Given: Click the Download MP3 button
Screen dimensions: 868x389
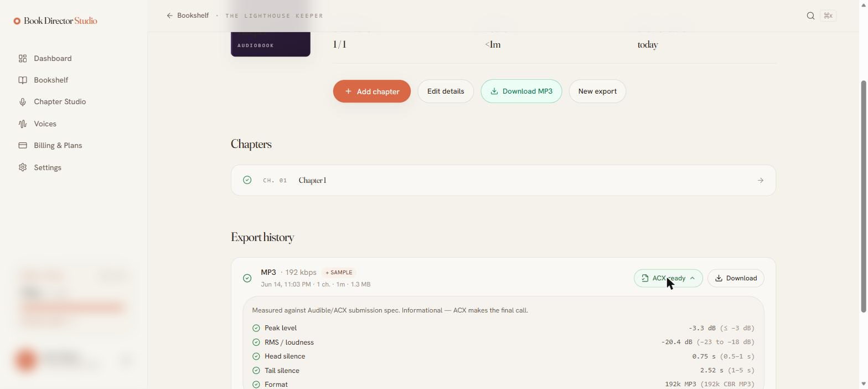Looking at the screenshot, I should pyautogui.click(x=521, y=91).
